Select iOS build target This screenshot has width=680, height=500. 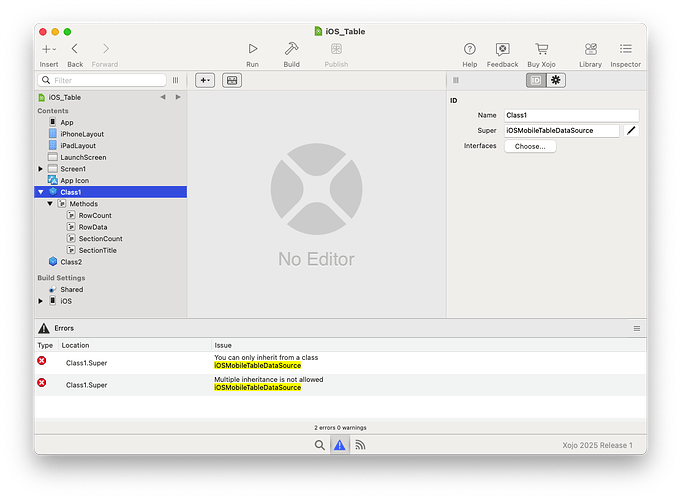(x=66, y=301)
